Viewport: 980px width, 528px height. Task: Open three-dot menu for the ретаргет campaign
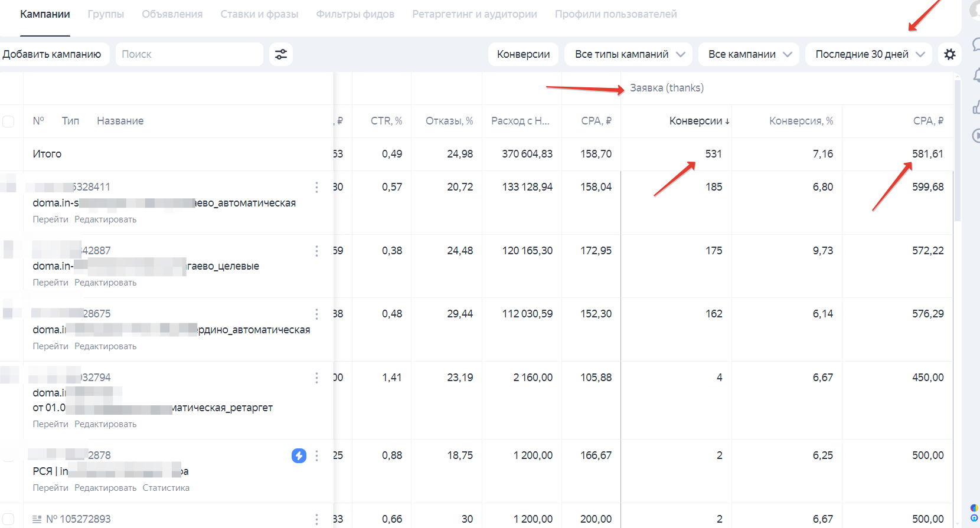(x=316, y=378)
